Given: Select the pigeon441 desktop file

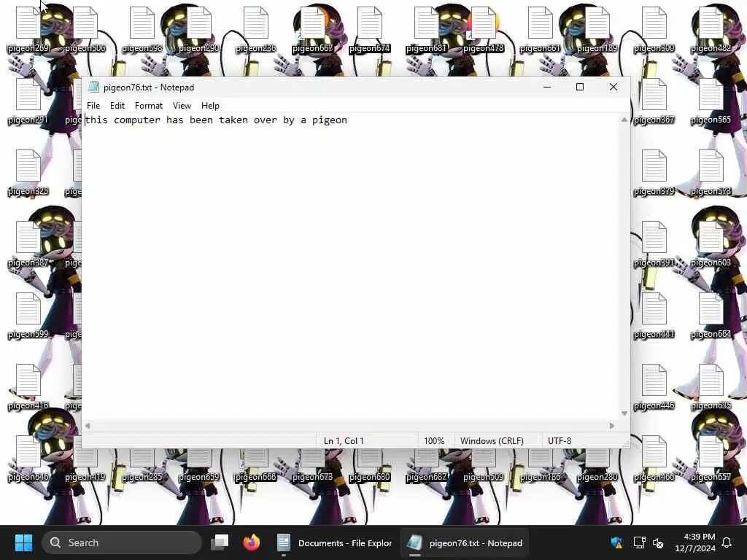Looking at the screenshot, I should coord(654,315).
